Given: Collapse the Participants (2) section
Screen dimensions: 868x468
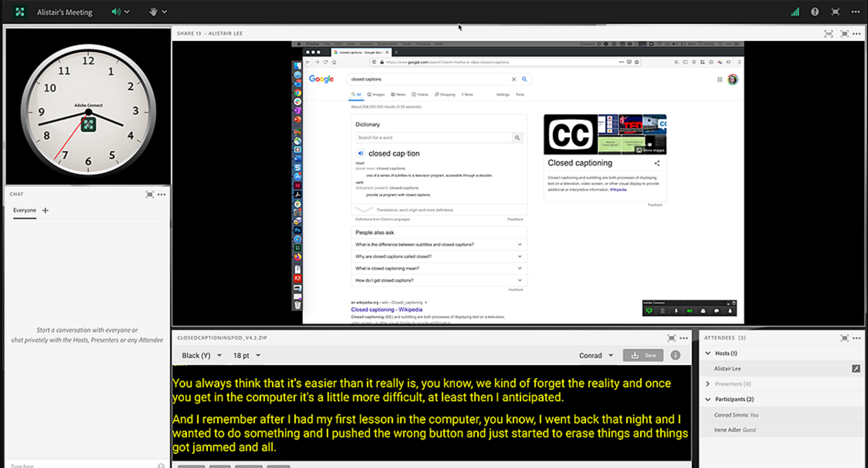Looking at the screenshot, I should click(x=708, y=399).
